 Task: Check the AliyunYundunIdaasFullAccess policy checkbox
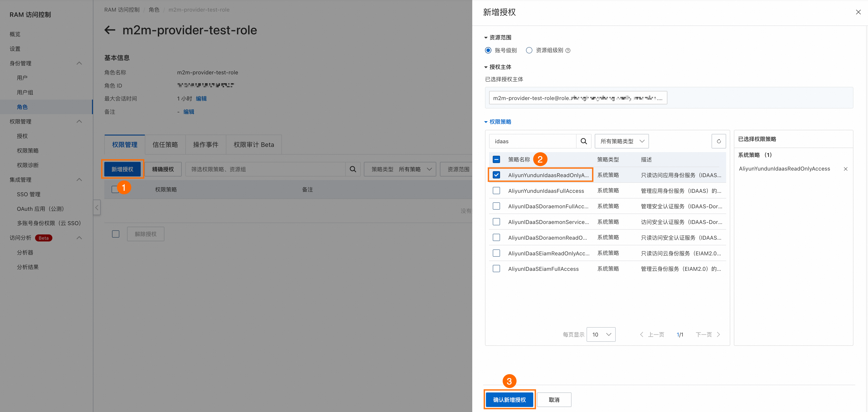coord(496,191)
